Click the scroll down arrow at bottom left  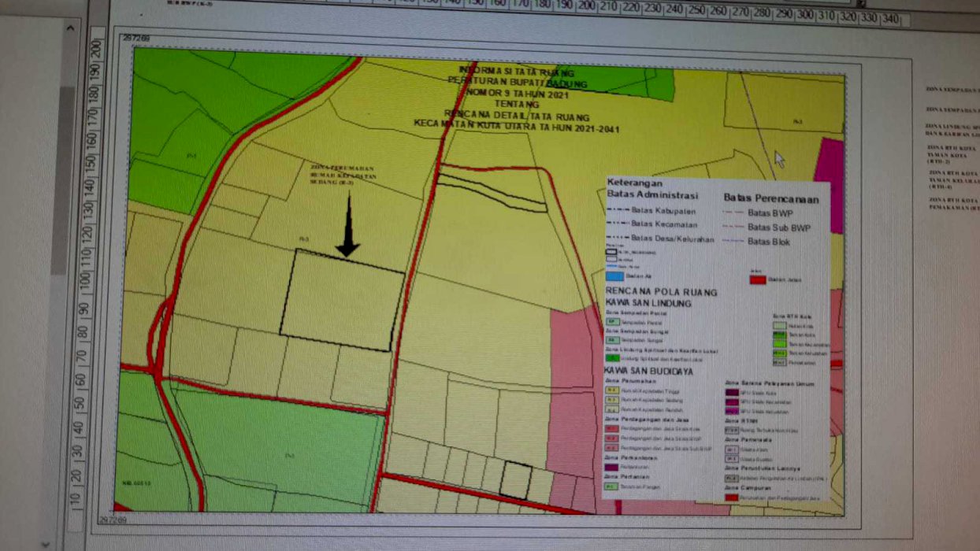point(45,543)
